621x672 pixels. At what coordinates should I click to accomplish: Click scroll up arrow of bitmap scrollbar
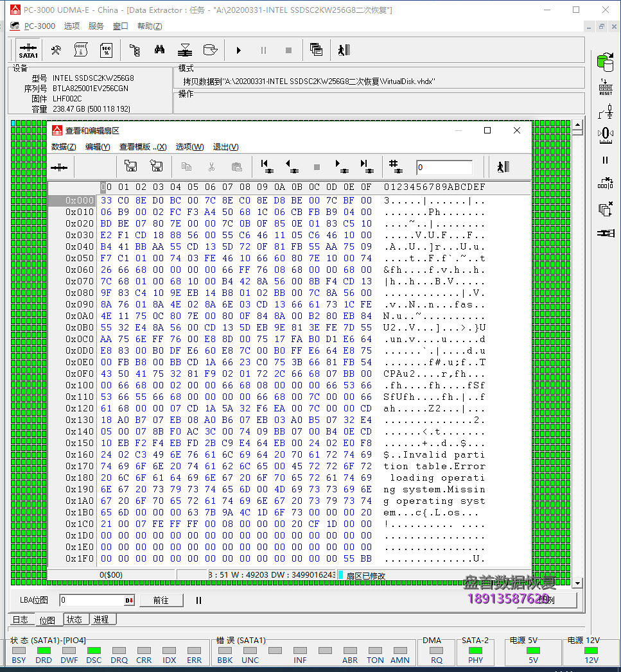[x=578, y=125]
